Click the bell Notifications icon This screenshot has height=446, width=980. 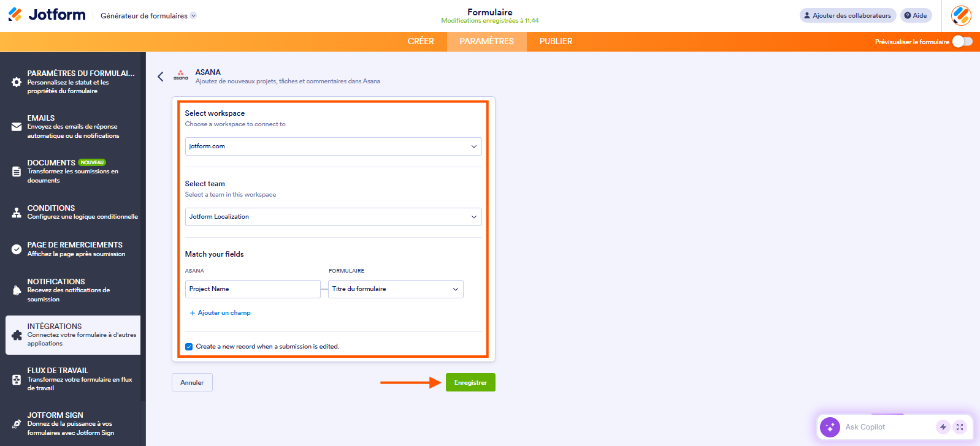[17, 290]
